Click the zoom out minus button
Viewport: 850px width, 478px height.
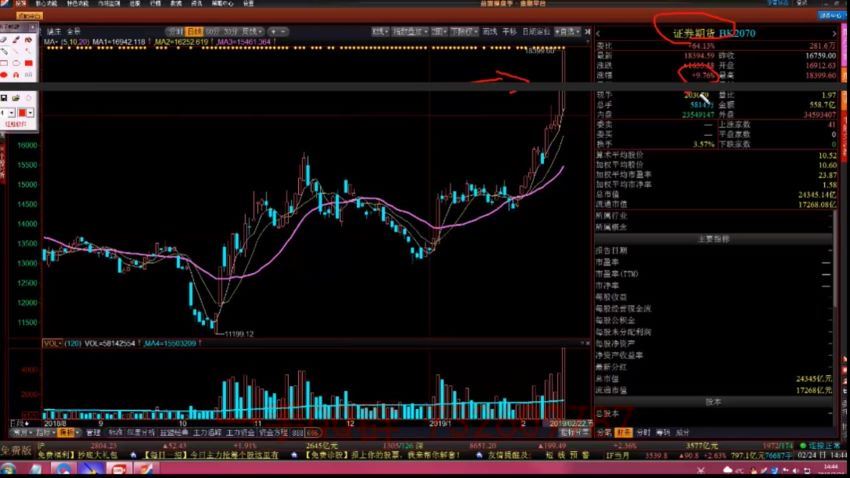(x=283, y=31)
